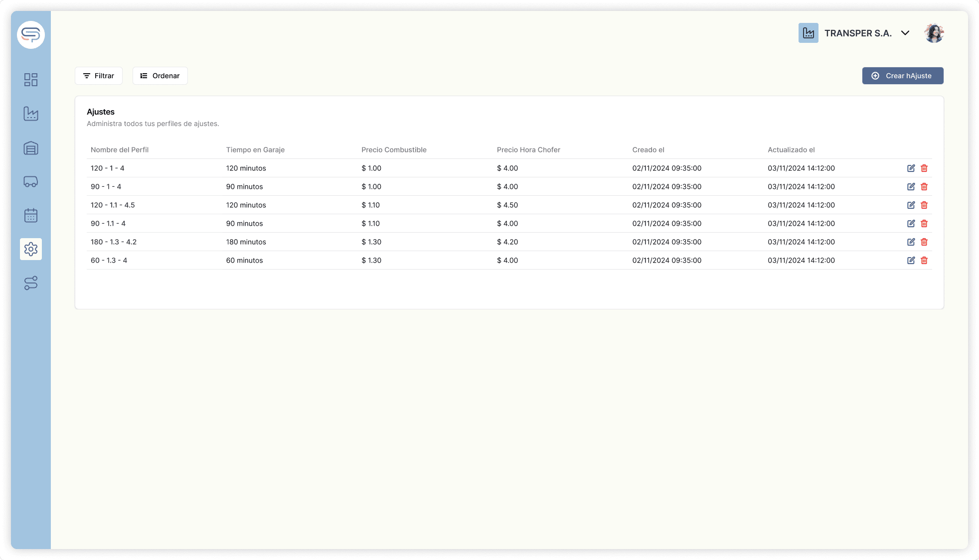Select the bus/vehicles icon in sidebar
This screenshot has width=979, height=560.
(31, 182)
